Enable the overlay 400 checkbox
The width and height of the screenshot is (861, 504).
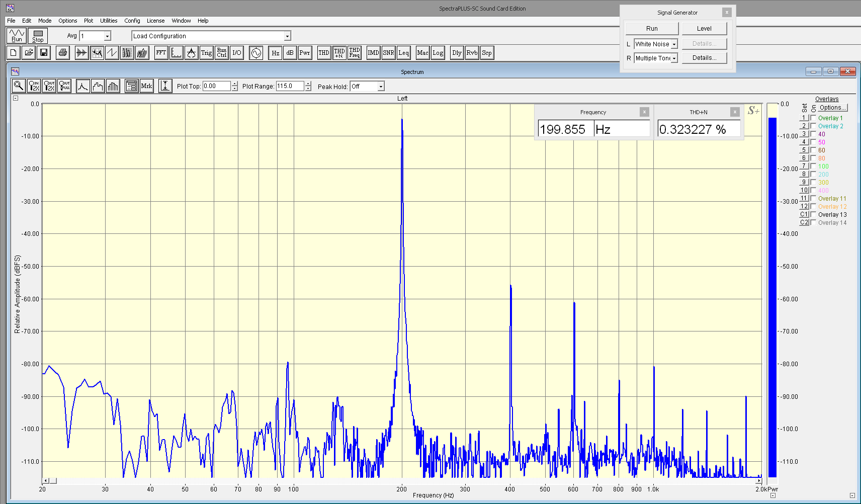tap(813, 190)
